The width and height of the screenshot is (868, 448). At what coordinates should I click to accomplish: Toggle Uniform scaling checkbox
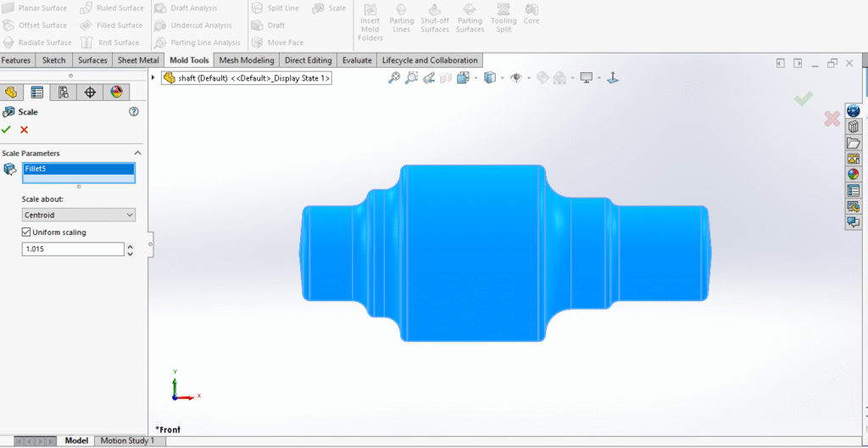(x=26, y=232)
